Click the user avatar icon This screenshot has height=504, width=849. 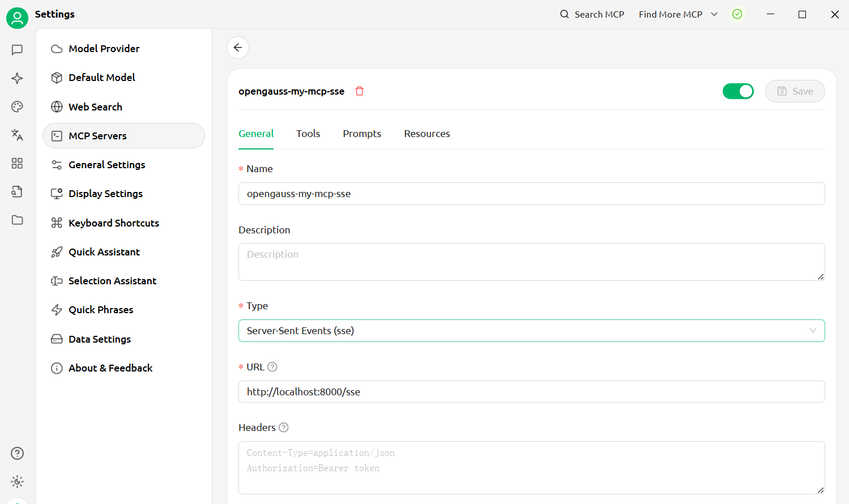click(17, 18)
